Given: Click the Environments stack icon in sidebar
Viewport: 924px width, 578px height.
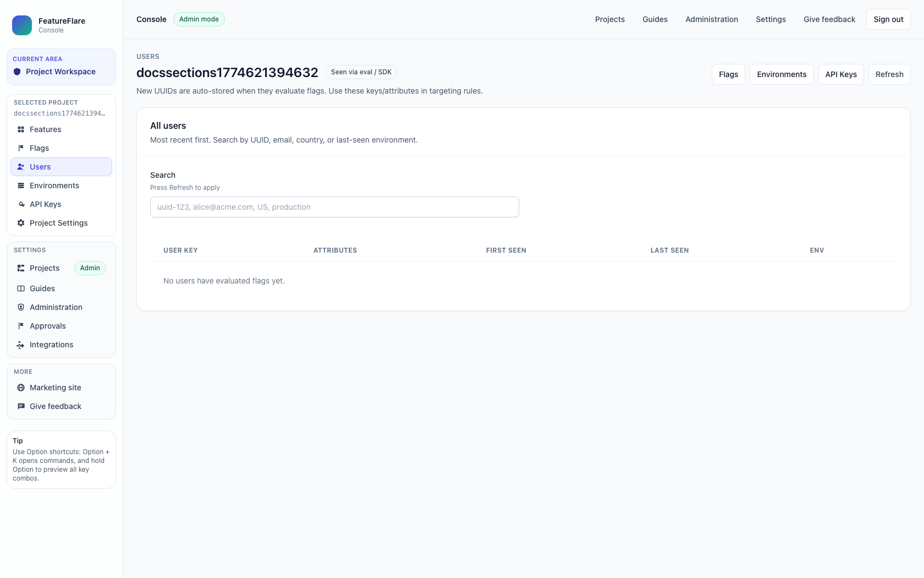Looking at the screenshot, I should [21, 186].
